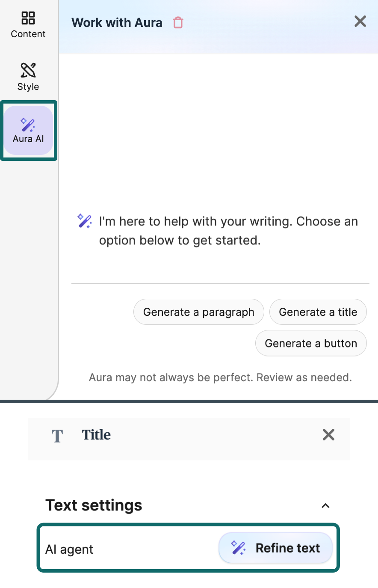Click the magic wand icon next to the greeting

click(x=84, y=221)
